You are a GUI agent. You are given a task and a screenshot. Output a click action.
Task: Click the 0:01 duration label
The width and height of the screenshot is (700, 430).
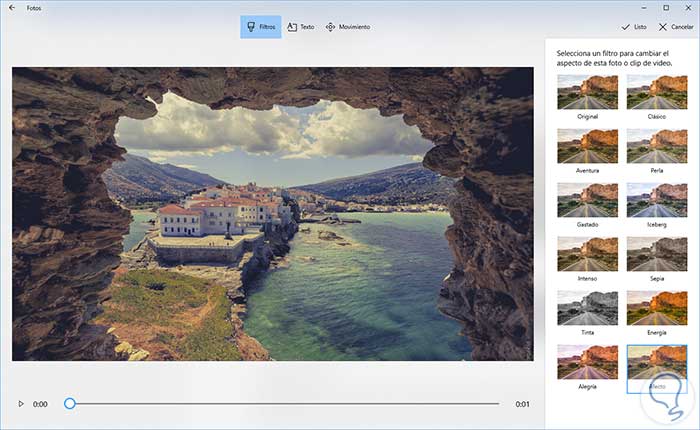[522, 404]
